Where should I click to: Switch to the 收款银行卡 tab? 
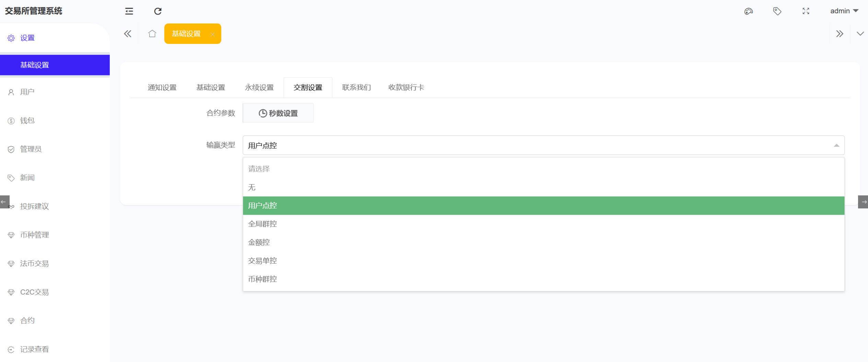tap(406, 87)
